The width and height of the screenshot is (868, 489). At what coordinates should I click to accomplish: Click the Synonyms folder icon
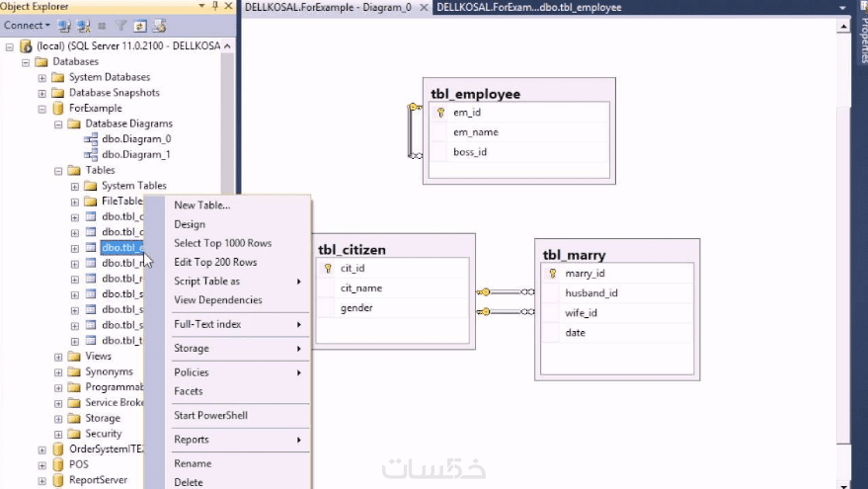tap(74, 371)
